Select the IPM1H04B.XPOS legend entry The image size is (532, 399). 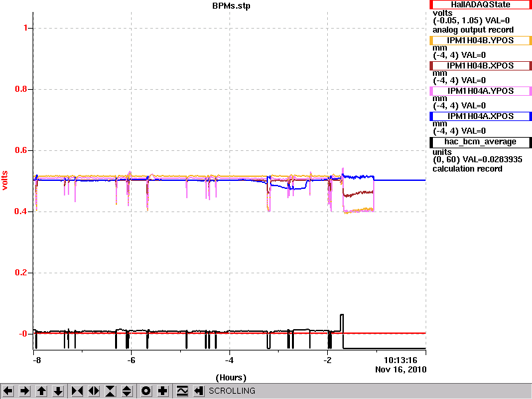click(x=480, y=66)
